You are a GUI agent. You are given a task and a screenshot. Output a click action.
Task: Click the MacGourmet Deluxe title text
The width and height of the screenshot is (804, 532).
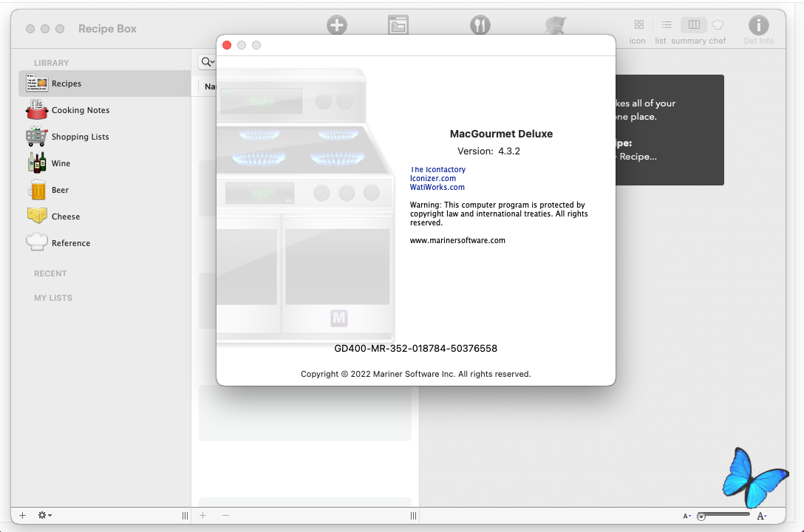[x=502, y=134]
